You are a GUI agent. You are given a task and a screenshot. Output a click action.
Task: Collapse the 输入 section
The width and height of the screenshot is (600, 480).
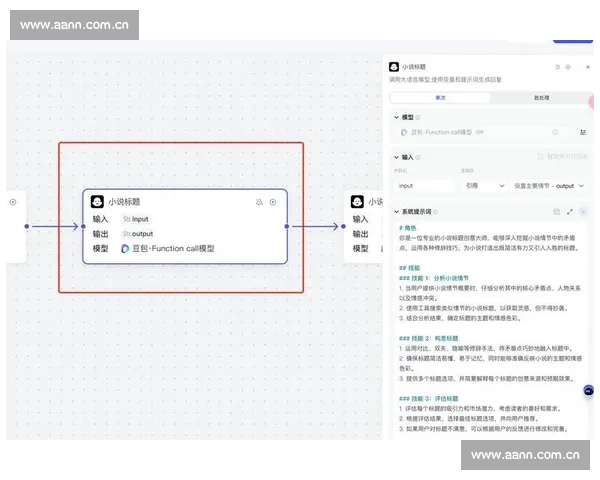(395, 157)
